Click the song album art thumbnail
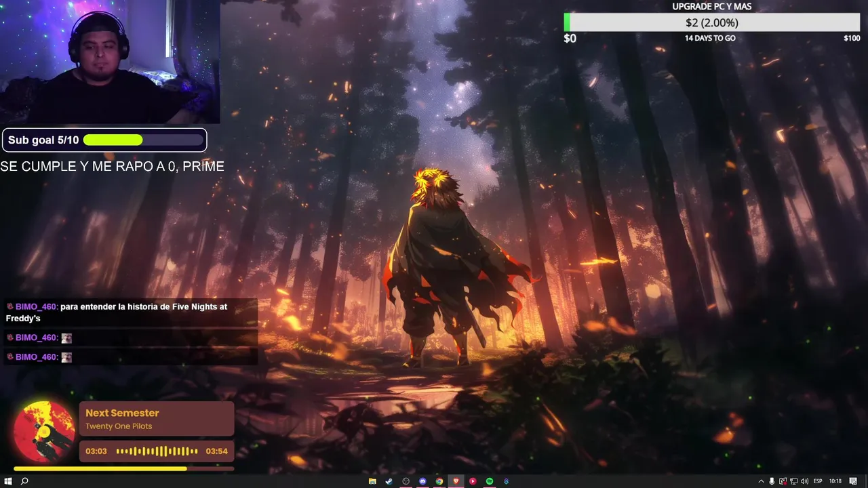 tap(44, 432)
